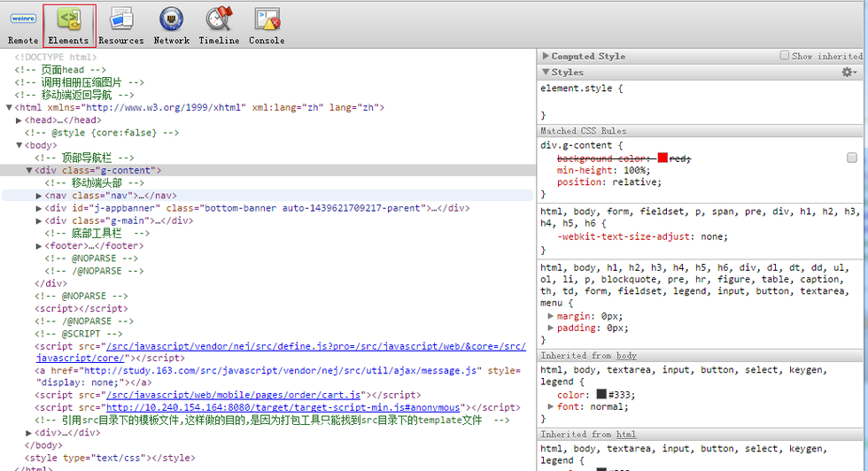Expand the head element node
868x471 pixels.
pyautogui.click(x=19, y=120)
